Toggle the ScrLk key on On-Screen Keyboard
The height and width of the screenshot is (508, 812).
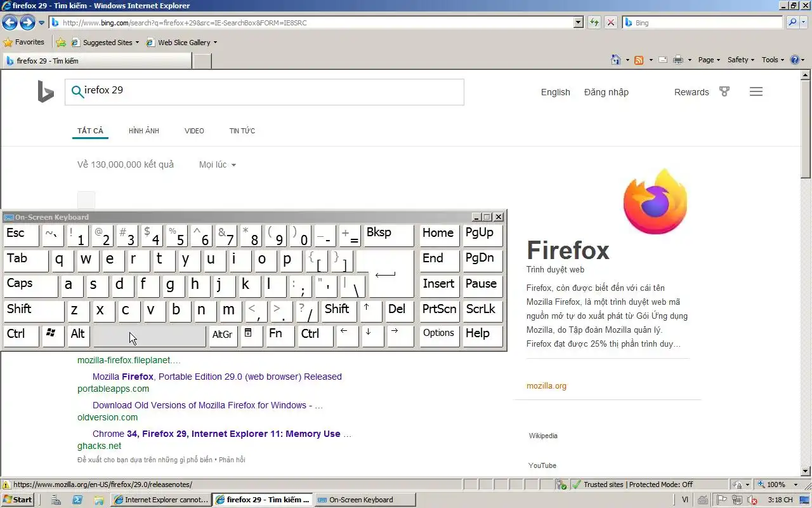pyautogui.click(x=483, y=311)
